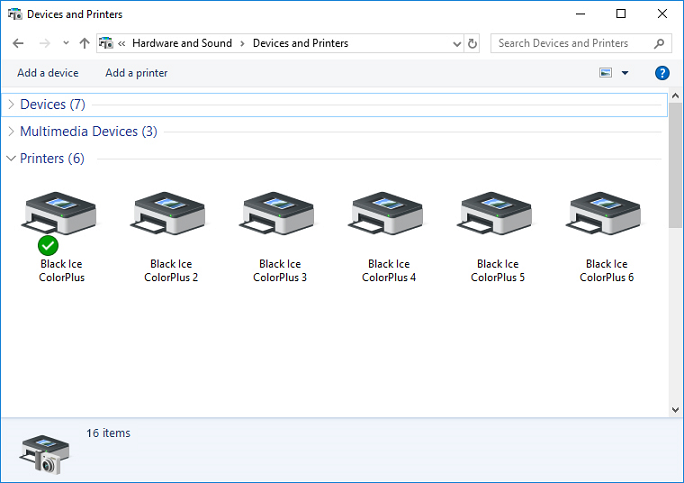Click the title bar Devices and Printers icon

pyautogui.click(x=15, y=14)
